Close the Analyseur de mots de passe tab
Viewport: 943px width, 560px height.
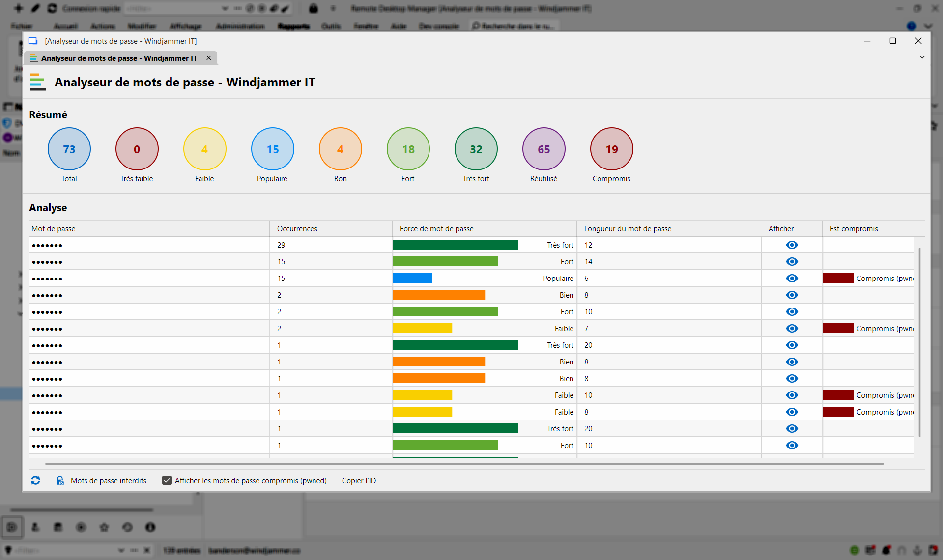[209, 58]
